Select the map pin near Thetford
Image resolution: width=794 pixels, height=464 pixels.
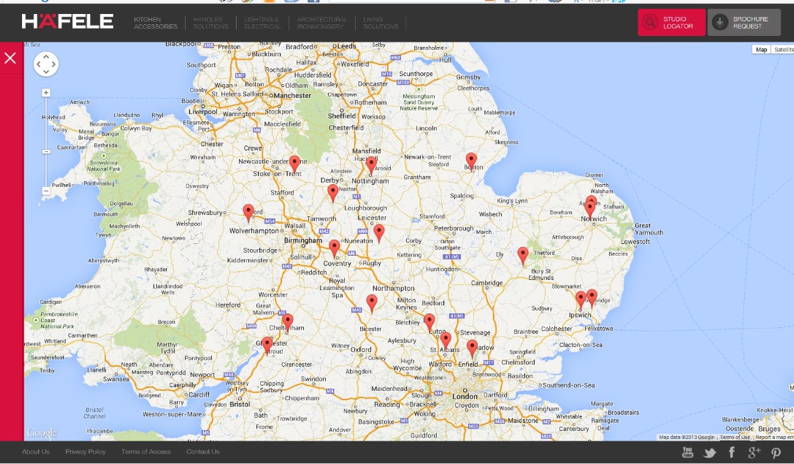coord(523,256)
